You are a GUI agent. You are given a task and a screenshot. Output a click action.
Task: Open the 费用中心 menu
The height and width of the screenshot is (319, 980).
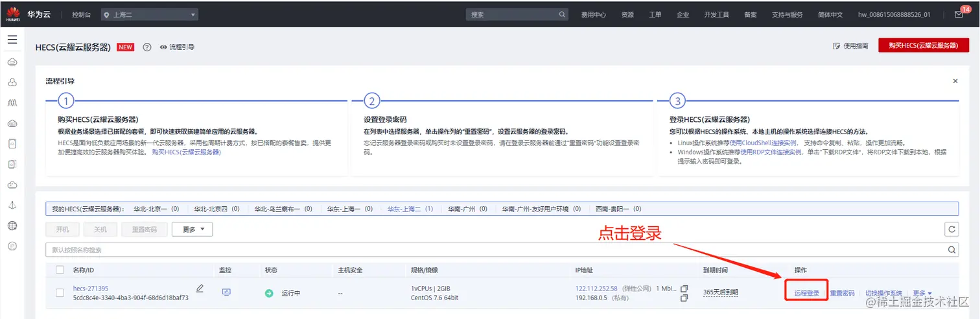pyautogui.click(x=593, y=14)
